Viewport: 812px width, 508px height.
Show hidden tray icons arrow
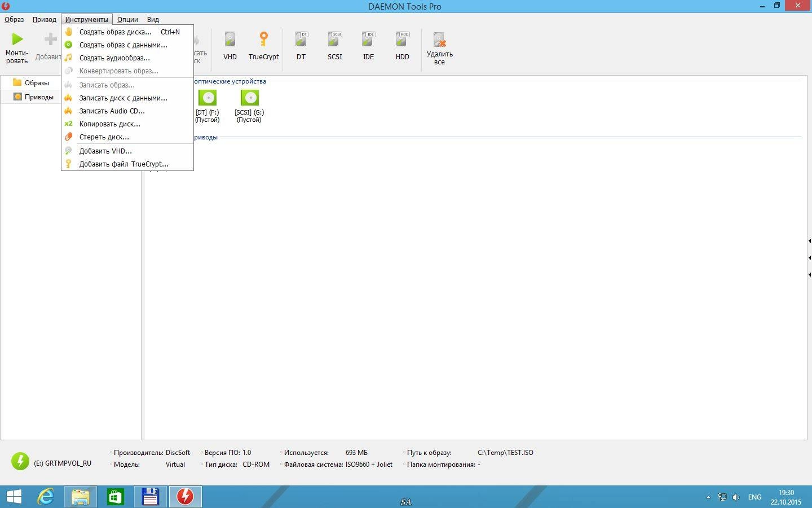pyautogui.click(x=708, y=497)
